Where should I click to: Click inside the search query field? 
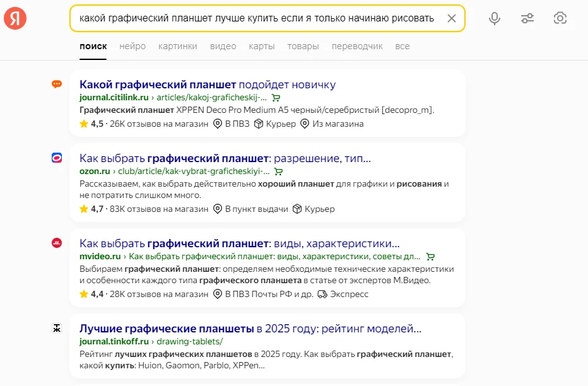252,18
